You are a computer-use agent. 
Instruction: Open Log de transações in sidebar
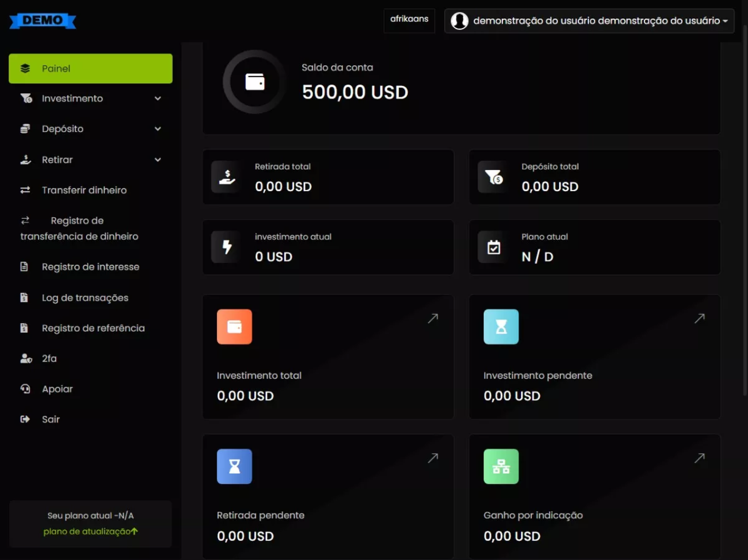point(85,298)
